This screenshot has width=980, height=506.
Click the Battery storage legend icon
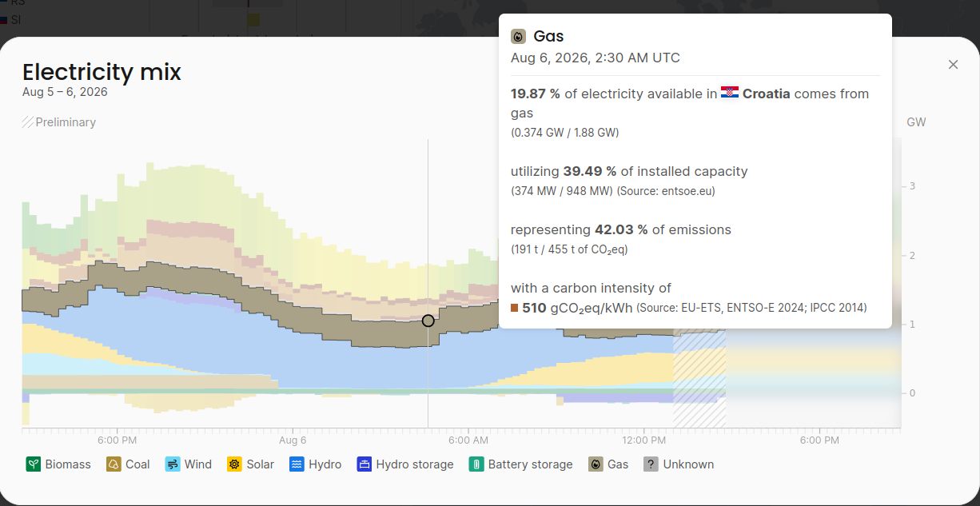pyautogui.click(x=476, y=464)
